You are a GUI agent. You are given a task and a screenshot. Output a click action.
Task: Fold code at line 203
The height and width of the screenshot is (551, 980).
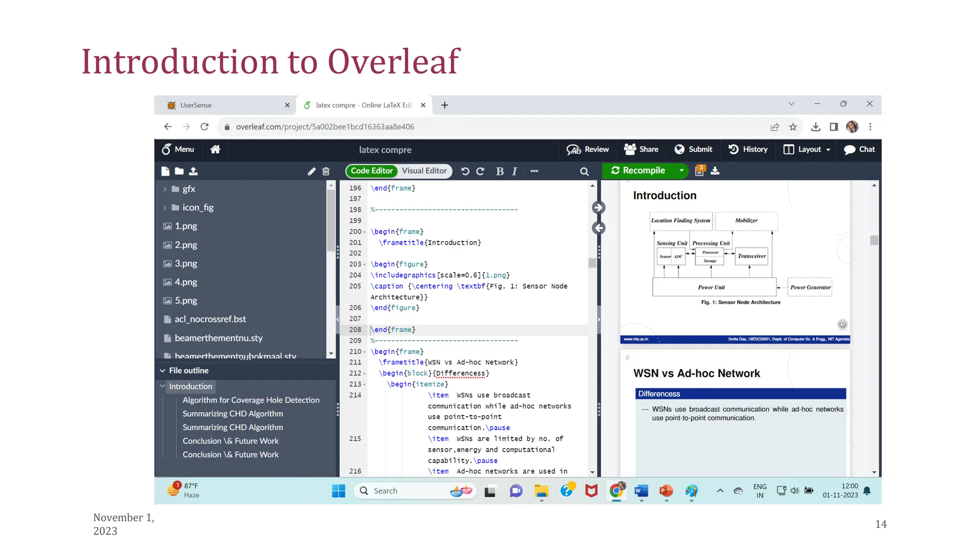[x=364, y=264]
